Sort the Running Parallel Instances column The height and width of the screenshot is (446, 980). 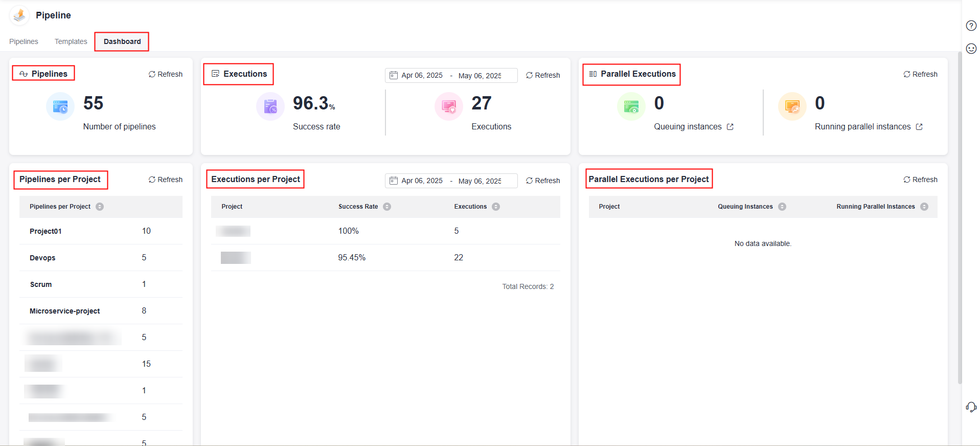(924, 207)
